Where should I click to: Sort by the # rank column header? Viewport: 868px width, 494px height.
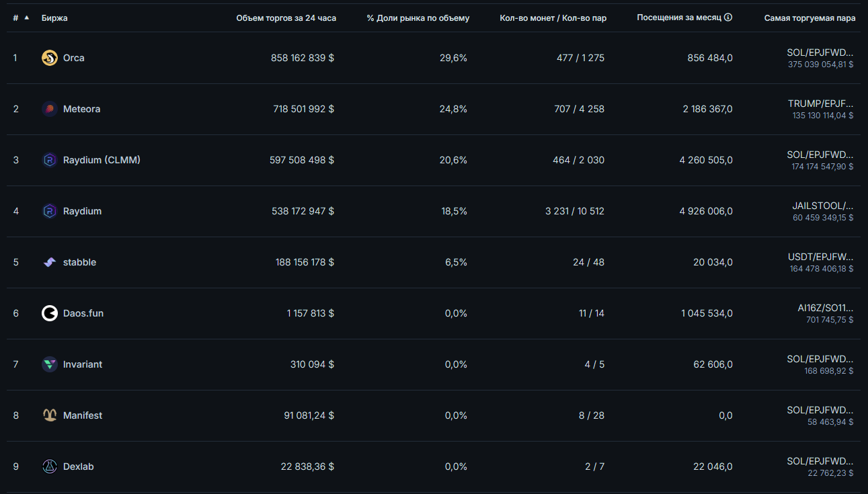[x=15, y=18]
